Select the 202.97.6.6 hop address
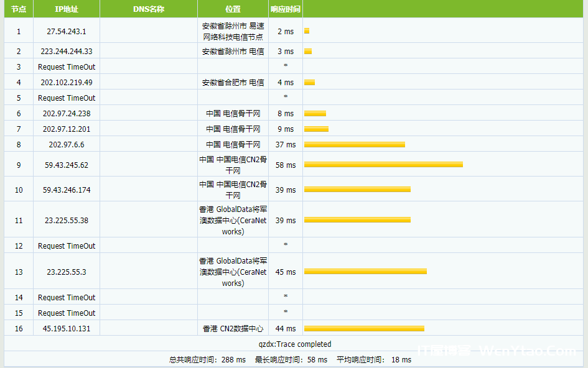The height and width of the screenshot is (368, 588). (67, 145)
